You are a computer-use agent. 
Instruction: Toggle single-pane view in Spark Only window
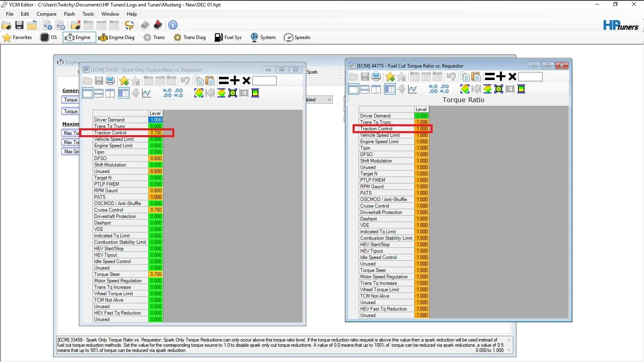87,93
